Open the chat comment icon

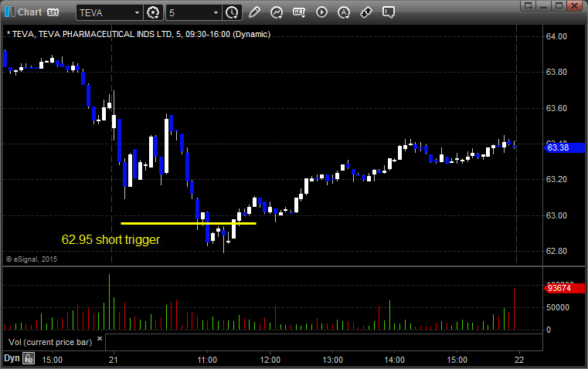(x=388, y=12)
